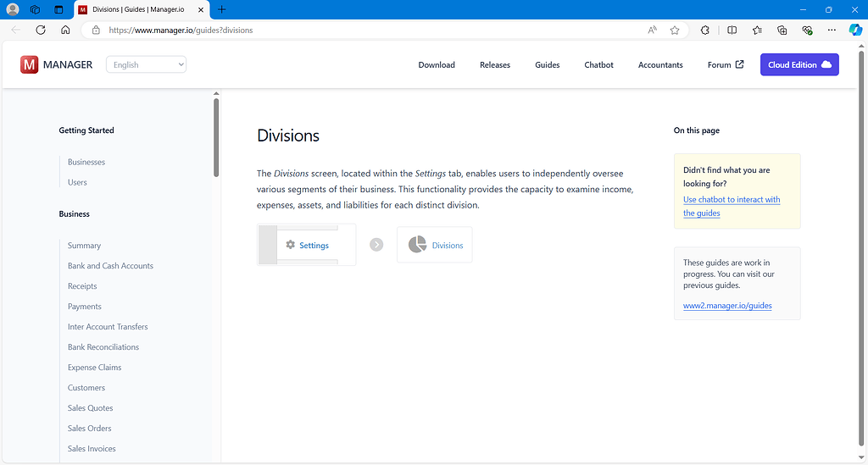Open the Guides menu item
This screenshot has height=465, width=868.
coord(547,64)
